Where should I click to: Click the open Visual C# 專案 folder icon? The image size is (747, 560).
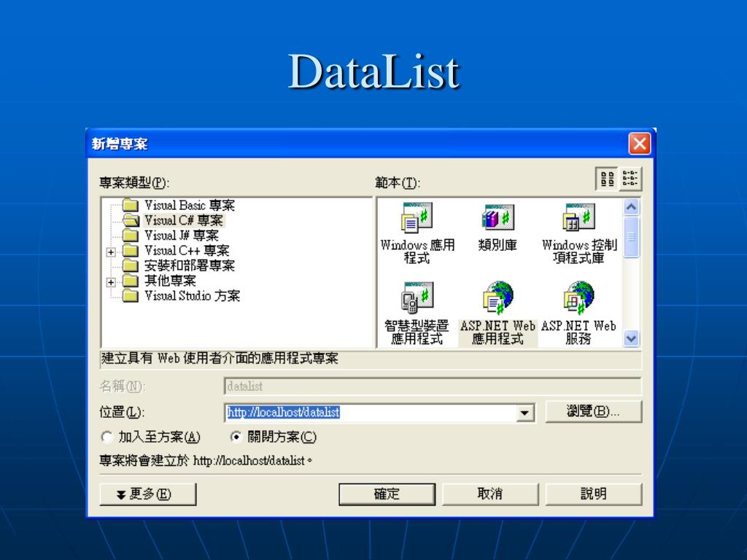pyautogui.click(x=130, y=220)
